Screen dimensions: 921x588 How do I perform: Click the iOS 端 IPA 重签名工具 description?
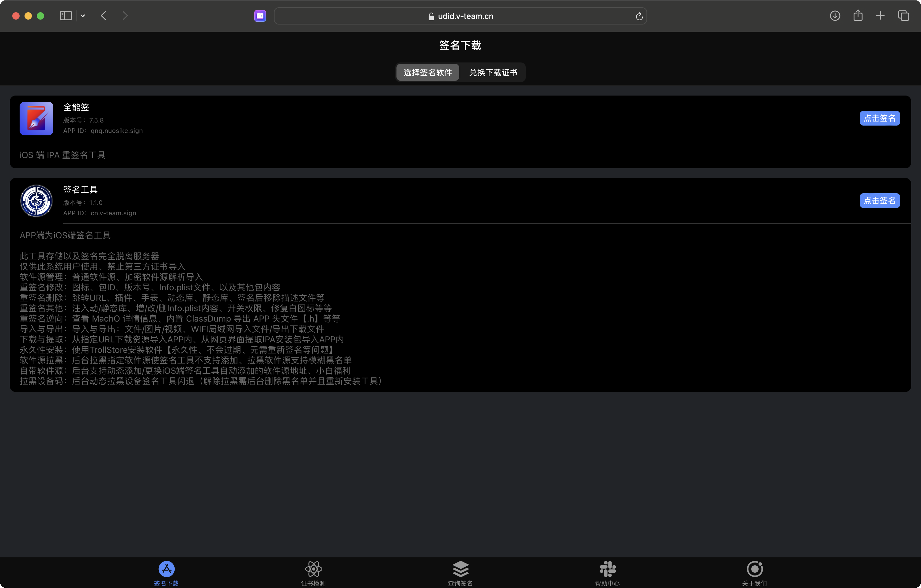coord(62,155)
